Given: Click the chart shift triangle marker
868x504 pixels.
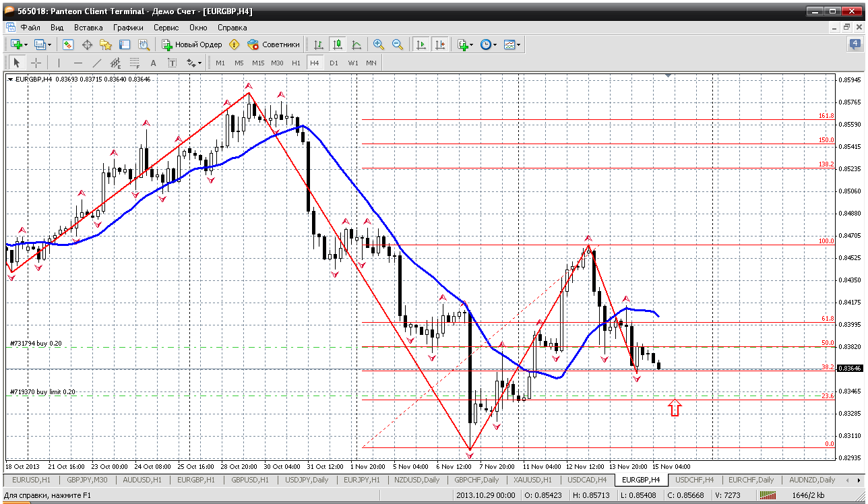Looking at the screenshot, I should tap(668, 76).
